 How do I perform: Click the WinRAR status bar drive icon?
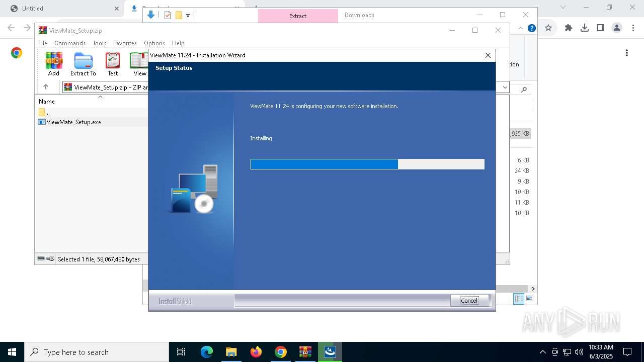pyautogui.click(x=41, y=259)
